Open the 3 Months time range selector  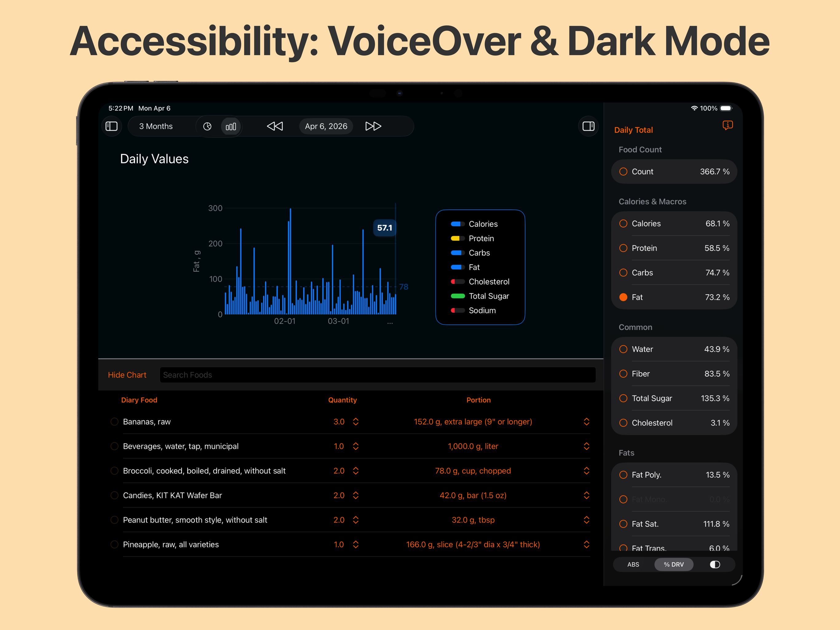[x=156, y=126]
